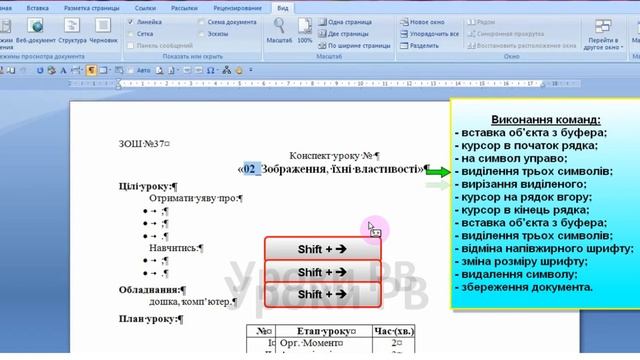Click the organization chart icon

point(227,70)
